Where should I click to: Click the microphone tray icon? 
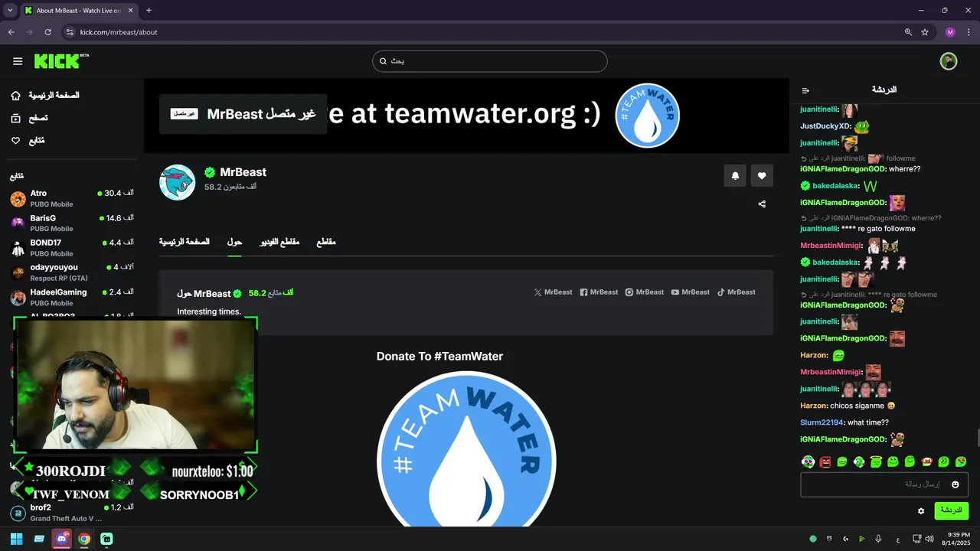point(878,539)
